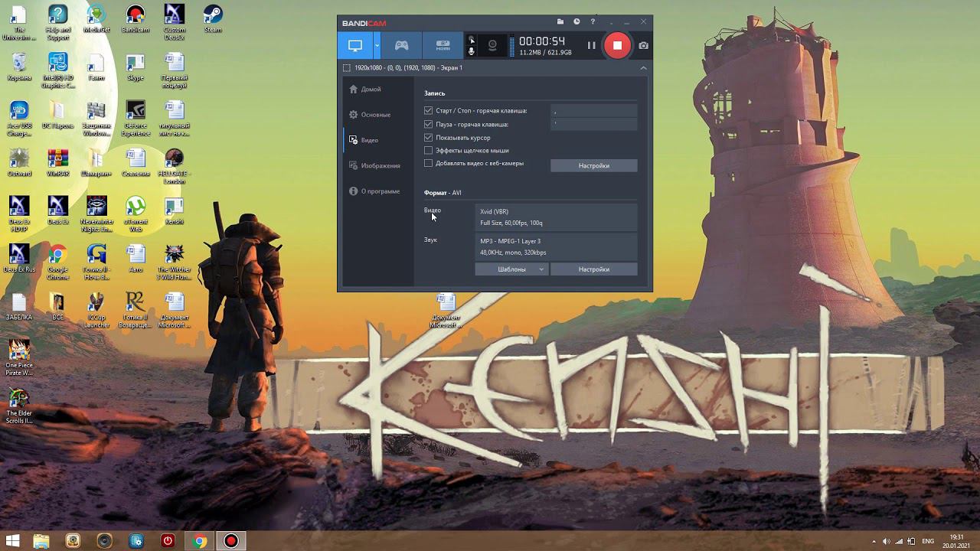Toggle the mouse cursor effect icon
Image resolution: width=980 pixels, height=551 pixels.
(472, 39)
